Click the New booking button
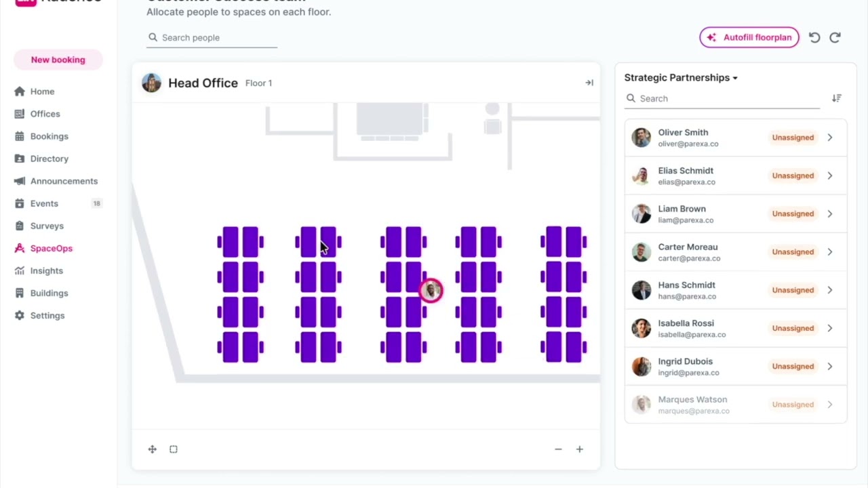The height and width of the screenshot is (488, 868). pyautogui.click(x=58, y=60)
